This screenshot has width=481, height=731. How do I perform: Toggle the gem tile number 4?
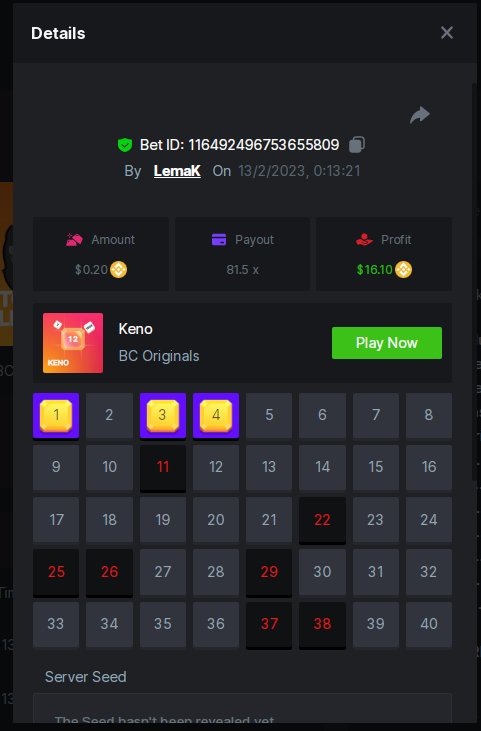point(216,415)
